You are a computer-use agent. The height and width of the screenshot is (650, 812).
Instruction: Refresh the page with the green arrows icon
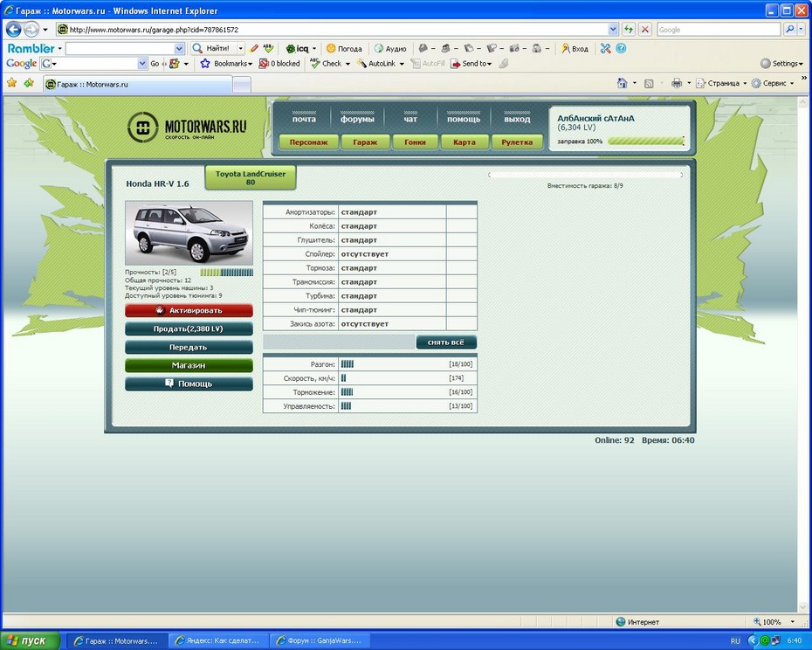point(628,30)
